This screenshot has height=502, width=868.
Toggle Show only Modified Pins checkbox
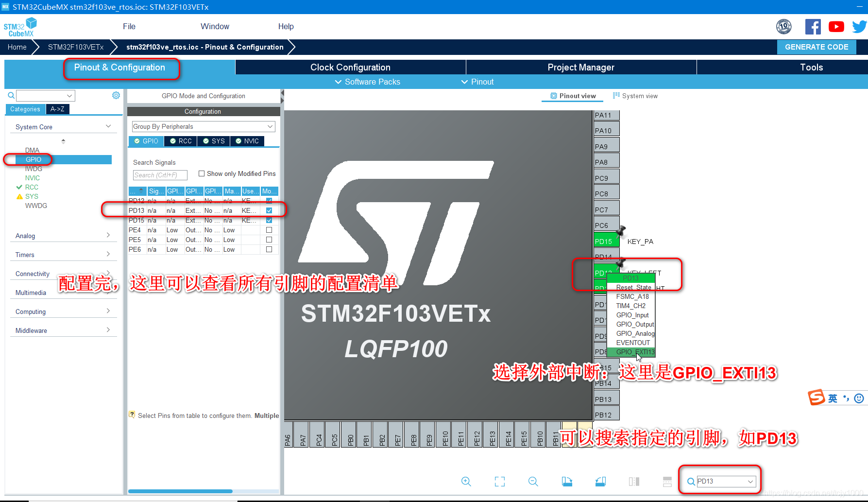click(x=202, y=173)
